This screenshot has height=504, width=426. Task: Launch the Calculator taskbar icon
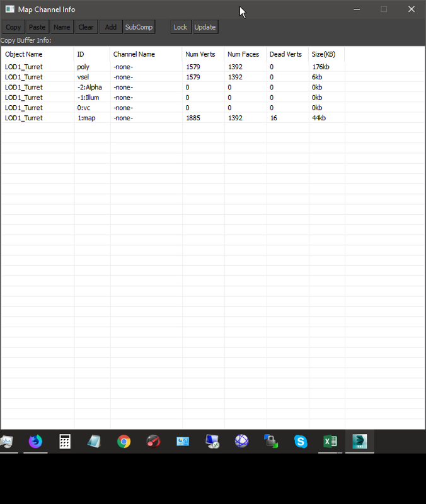[x=65, y=442]
